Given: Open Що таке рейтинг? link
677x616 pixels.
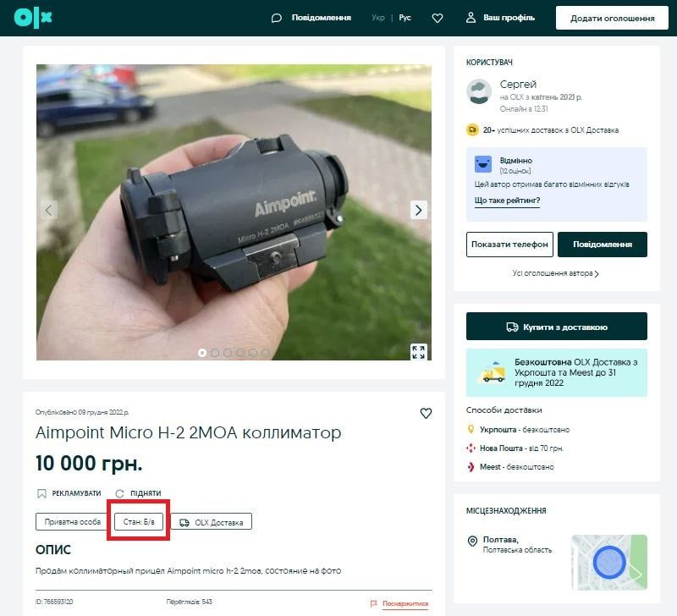Looking at the screenshot, I should pos(507,201).
